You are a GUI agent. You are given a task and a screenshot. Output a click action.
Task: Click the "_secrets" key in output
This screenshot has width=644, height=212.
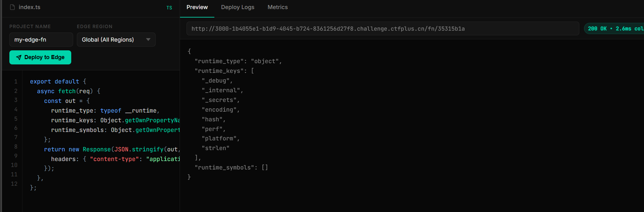tap(220, 100)
